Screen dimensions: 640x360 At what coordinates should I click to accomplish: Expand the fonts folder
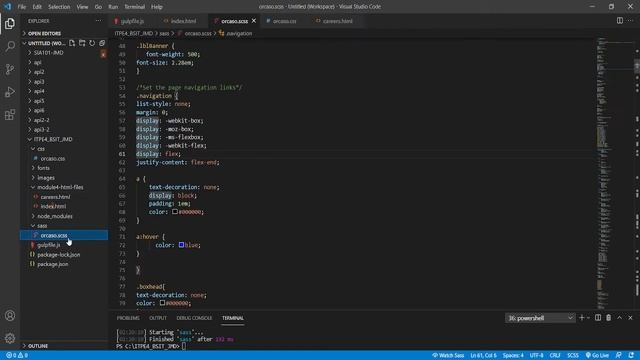tap(43, 168)
